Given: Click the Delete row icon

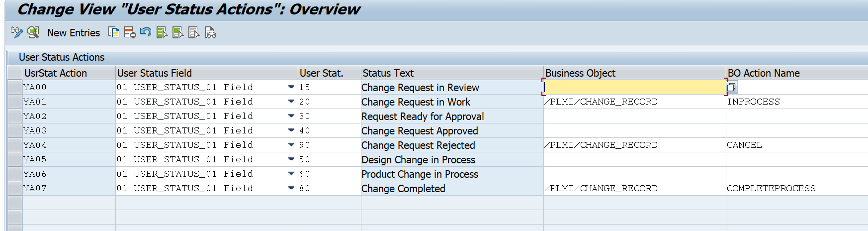Looking at the screenshot, I should click(x=130, y=33).
